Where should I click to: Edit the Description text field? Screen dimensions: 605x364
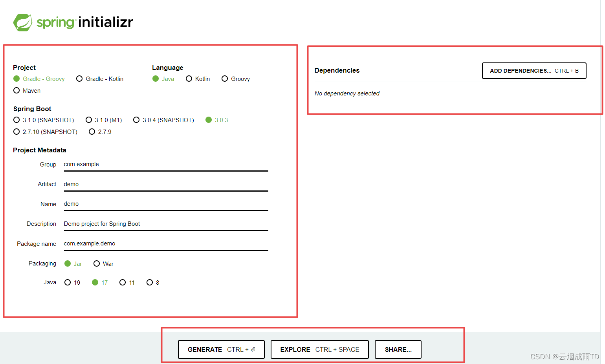[166, 224]
